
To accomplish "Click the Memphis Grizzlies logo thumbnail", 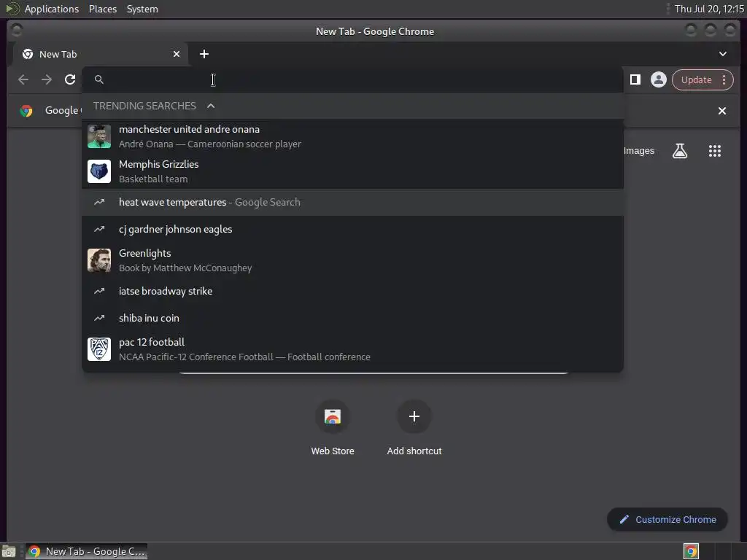I will click(x=99, y=171).
